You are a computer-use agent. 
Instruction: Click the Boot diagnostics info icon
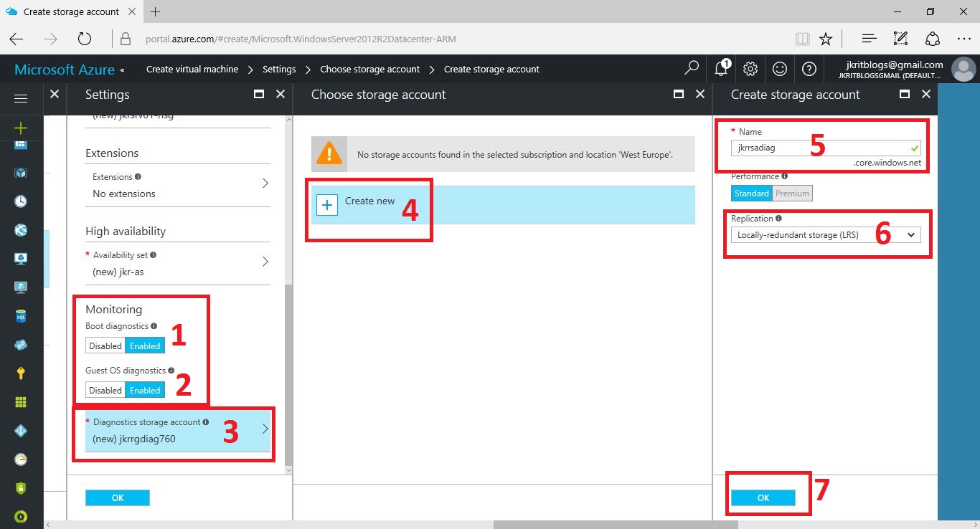154,326
